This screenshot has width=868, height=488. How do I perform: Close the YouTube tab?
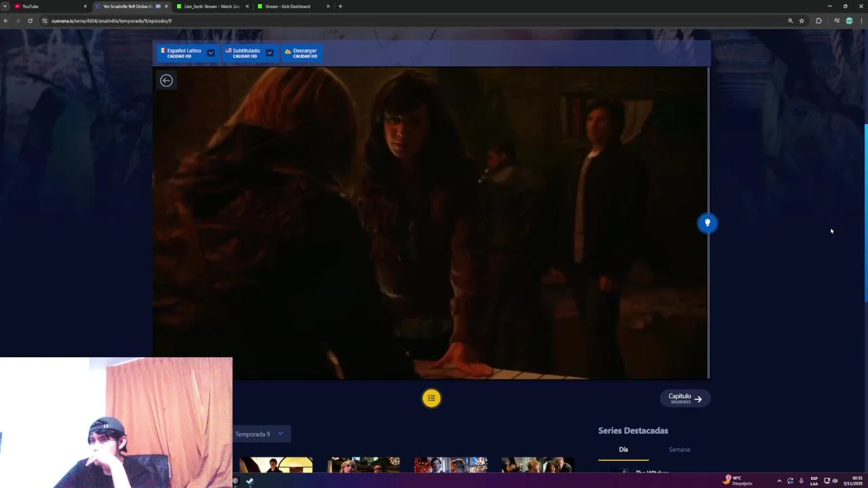tap(85, 6)
